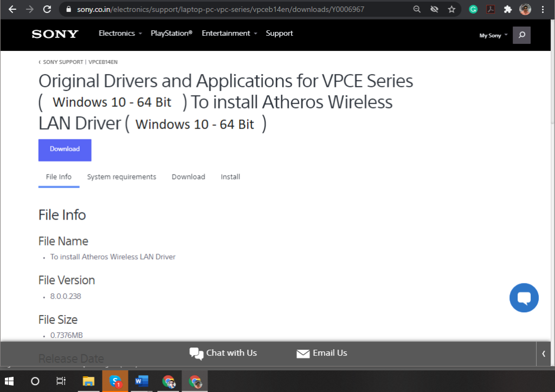This screenshot has width=555, height=392.
Task: Open the Grammarly extension icon
Action: (x=473, y=9)
